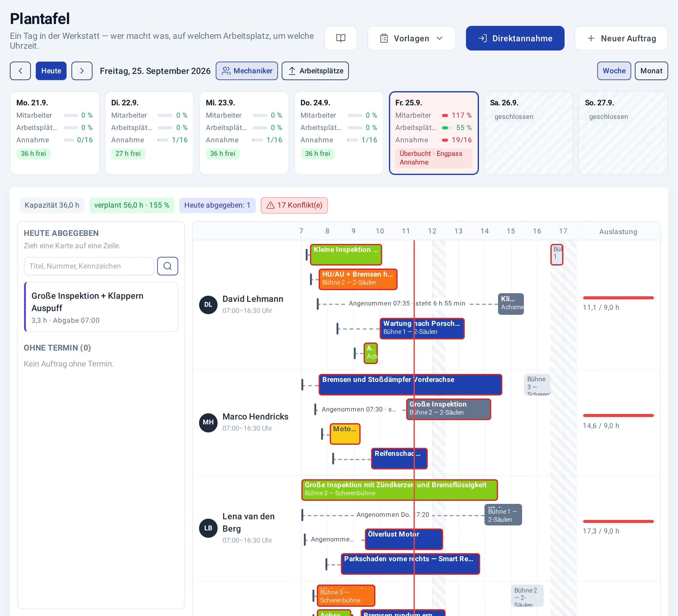Create a Neuer Auftrag

tap(621, 38)
